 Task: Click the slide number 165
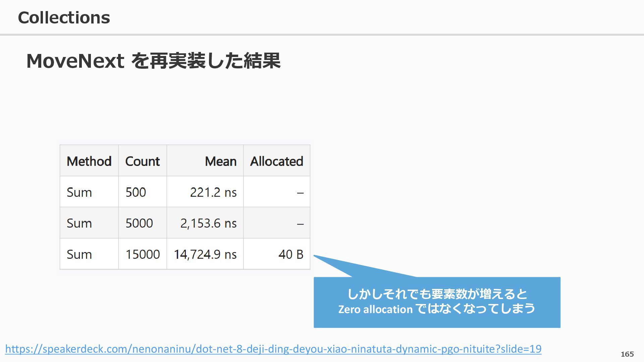[x=627, y=354]
